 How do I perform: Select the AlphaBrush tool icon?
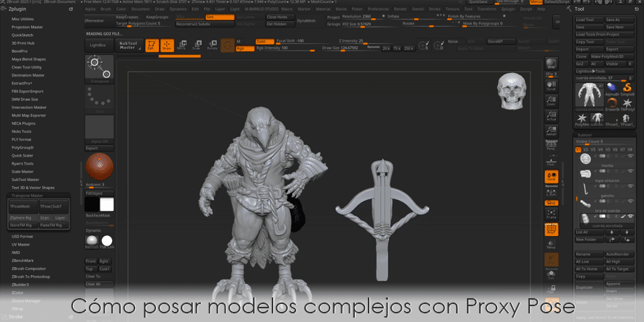click(612, 89)
